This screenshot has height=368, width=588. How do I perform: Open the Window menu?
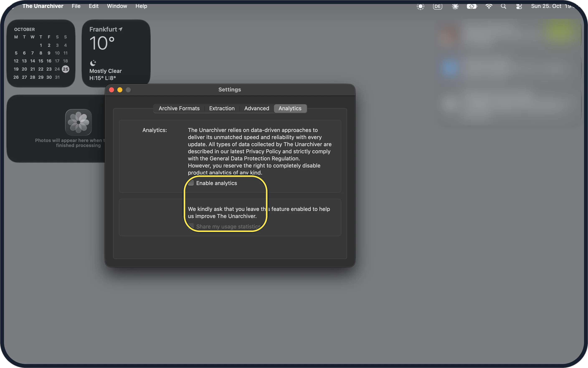tap(117, 6)
